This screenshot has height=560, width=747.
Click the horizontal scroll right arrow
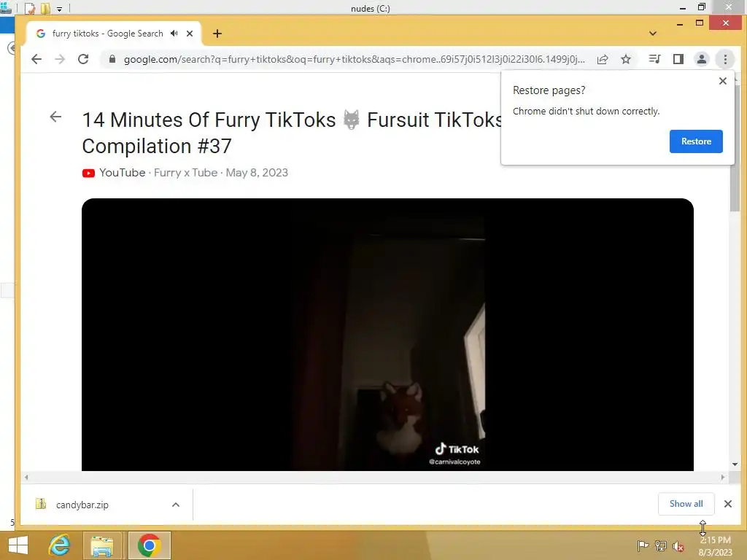click(x=723, y=477)
